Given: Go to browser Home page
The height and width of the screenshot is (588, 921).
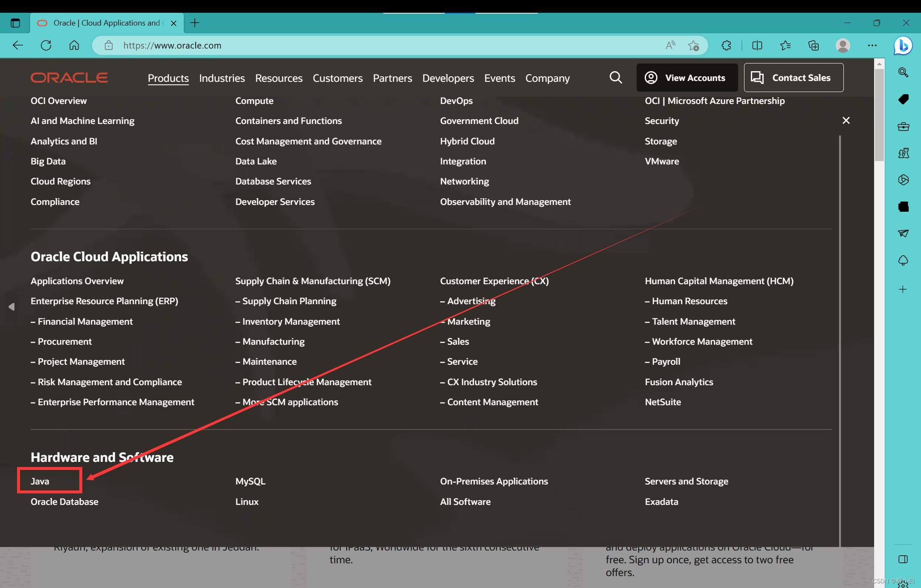Looking at the screenshot, I should click(x=74, y=45).
